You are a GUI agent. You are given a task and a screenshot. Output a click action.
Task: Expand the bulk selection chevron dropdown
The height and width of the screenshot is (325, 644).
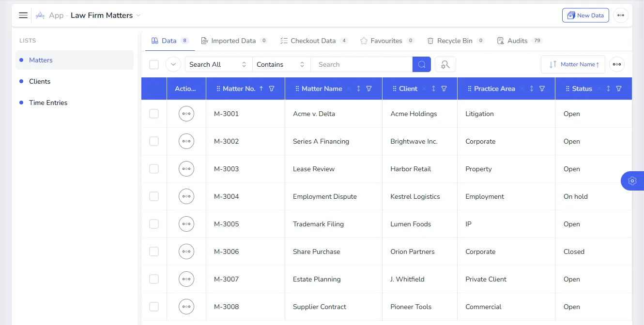point(173,64)
